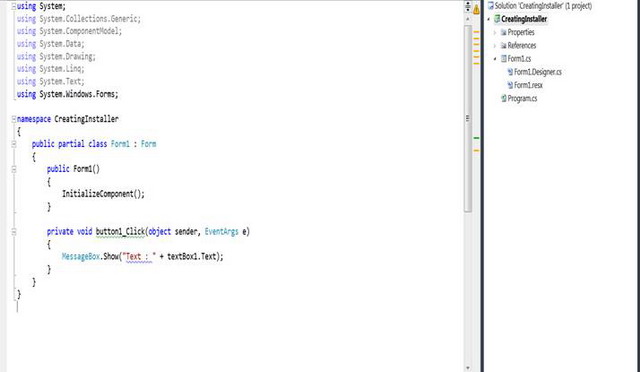Click the References node icon

pyautogui.click(x=503, y=45)
